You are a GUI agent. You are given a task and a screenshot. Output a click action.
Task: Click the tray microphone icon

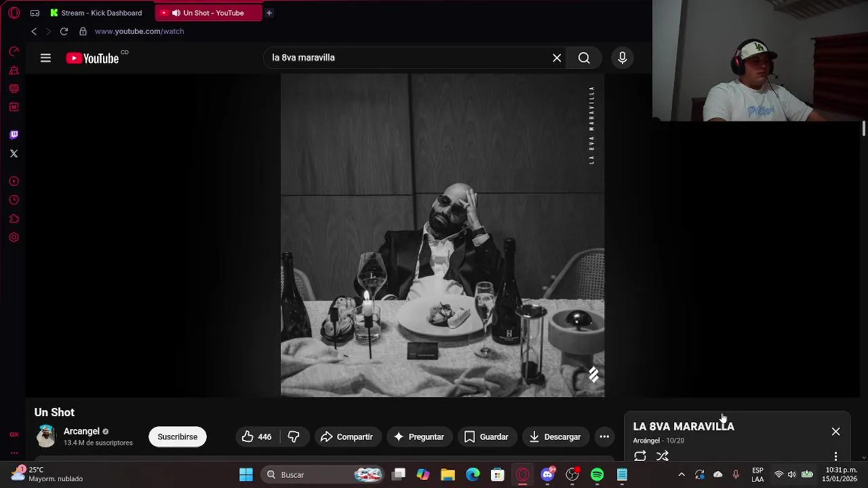pyautogui.click(x=736, y=475)
